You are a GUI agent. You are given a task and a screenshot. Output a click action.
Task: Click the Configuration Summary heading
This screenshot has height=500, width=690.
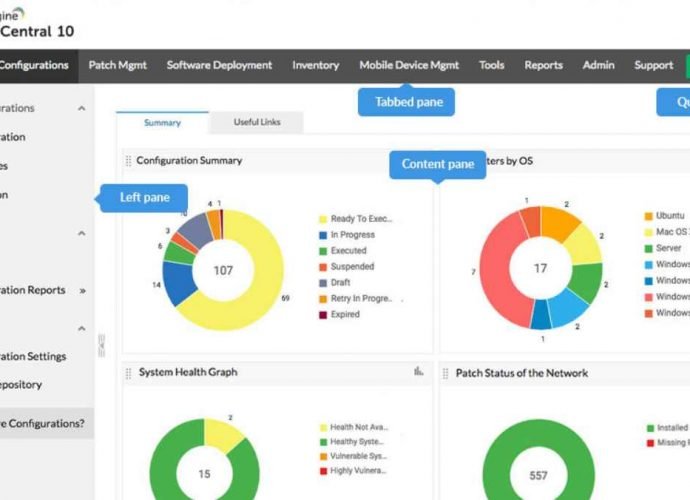click(x=189, y=161)
